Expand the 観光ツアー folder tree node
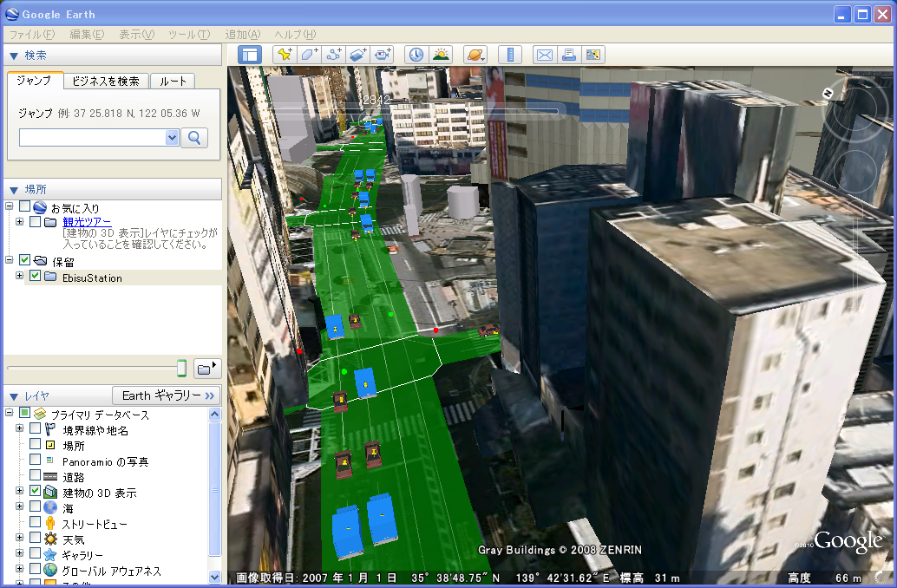This screenshot has height=588, width=897. pyautogui.click(x=19, y=221)
